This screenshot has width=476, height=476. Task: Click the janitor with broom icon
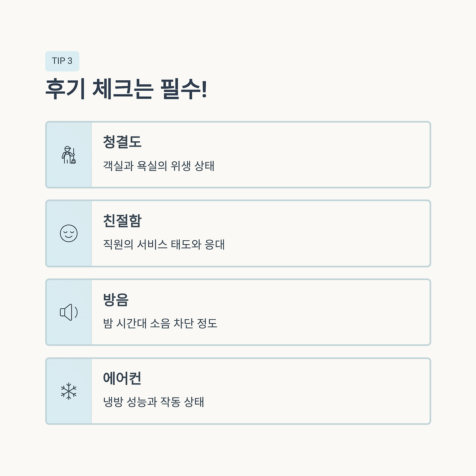click(x=69, y=155)
